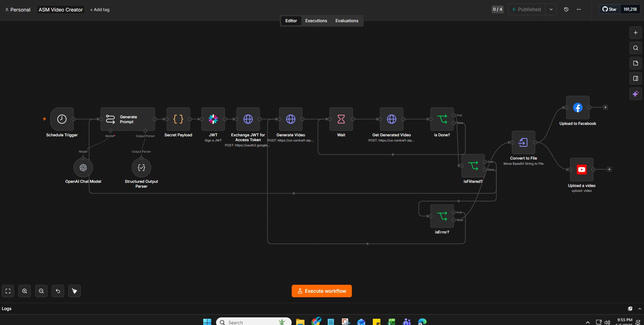Viewport: 644px width, 325px height.
Task: Select the isError? condition node
Action: (x=442, y=216)
